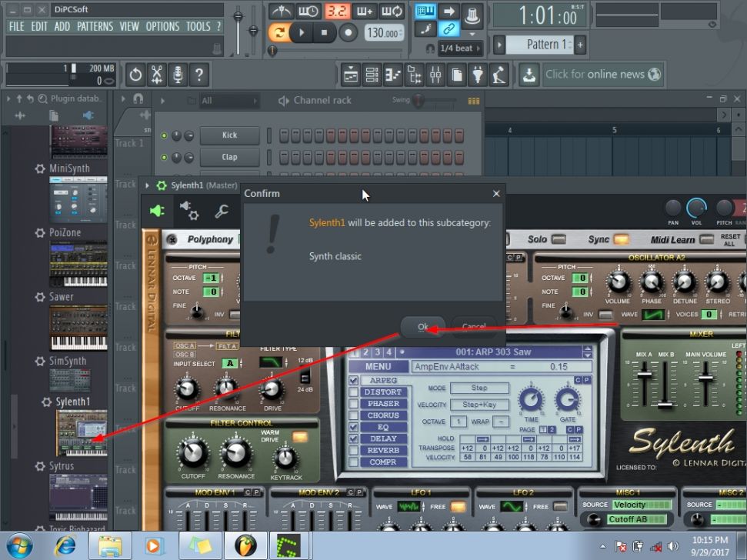Toggle the Midi Learn switch
The height and width of the screenshot is (560, 747).
[x=706, y=239]
